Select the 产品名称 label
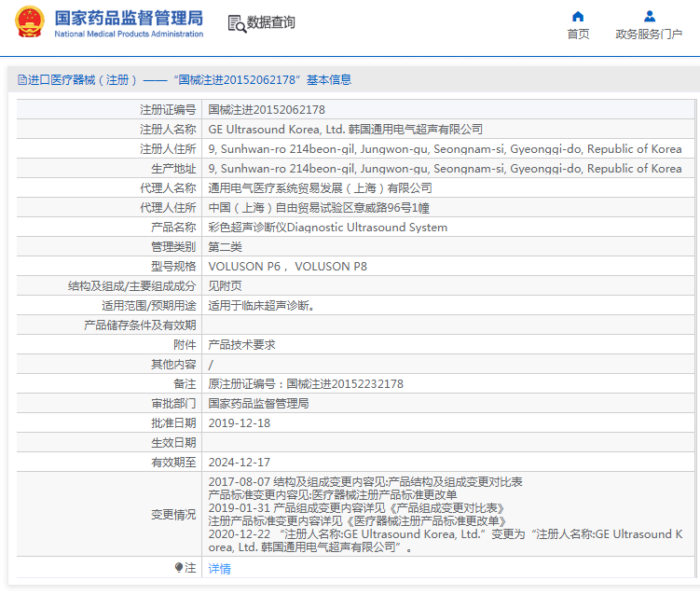Viewport: 700px width, 595px height. (173, 228)
